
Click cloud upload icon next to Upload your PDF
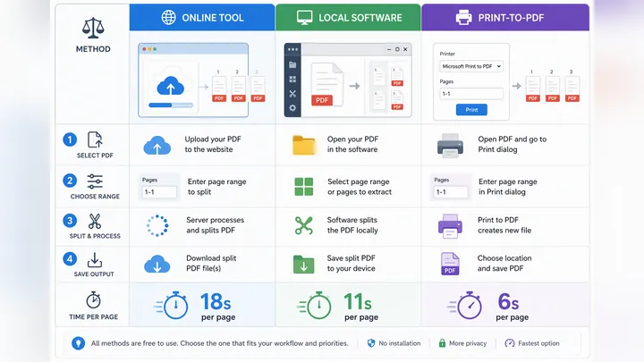point(157,145)
